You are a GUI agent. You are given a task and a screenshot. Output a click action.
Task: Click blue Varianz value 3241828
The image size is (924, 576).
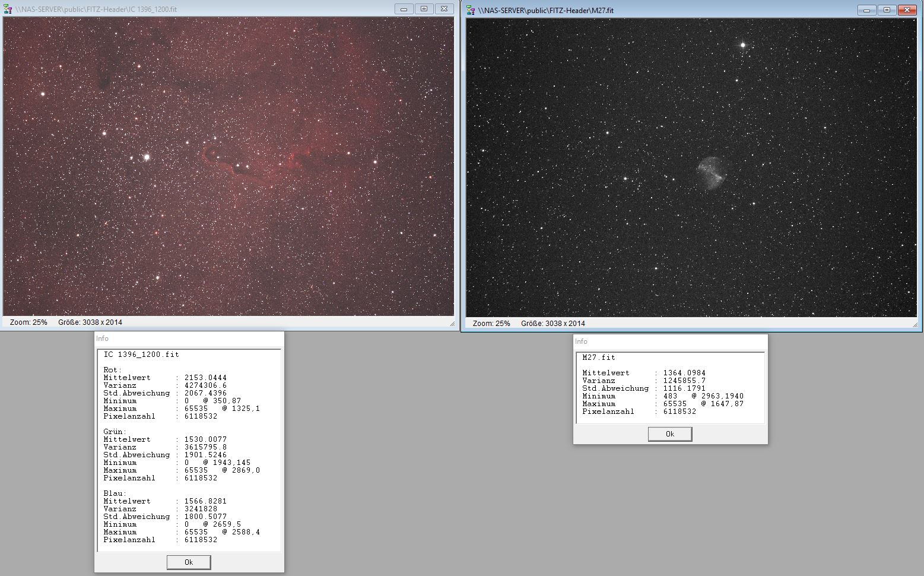[201, 509]
